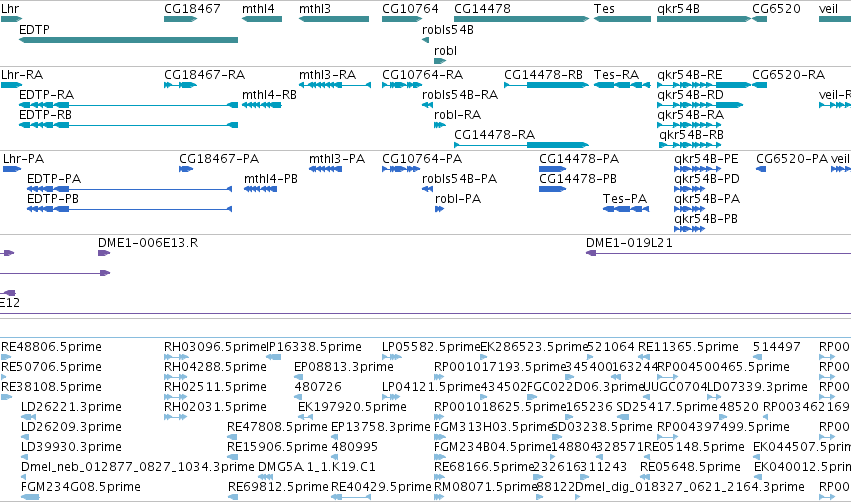This screenshot has height=502, width=851.
Task: Select the robls54B gene label
Action: (x=448, y=30)
